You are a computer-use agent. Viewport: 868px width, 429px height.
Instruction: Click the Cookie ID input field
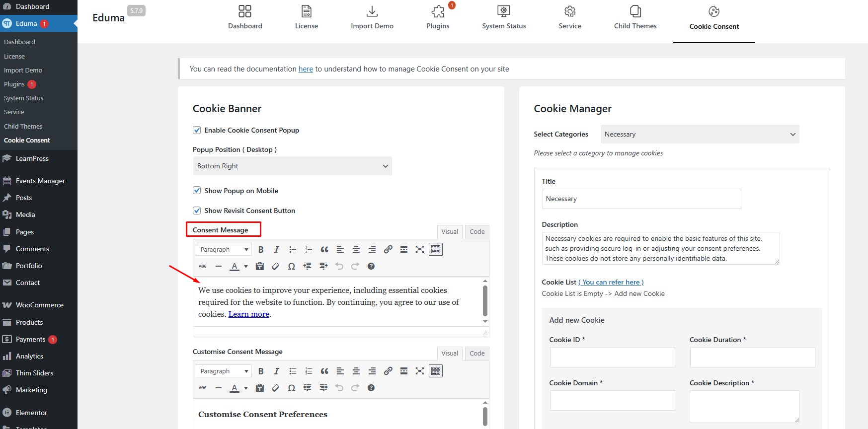[x=612, y=357]
